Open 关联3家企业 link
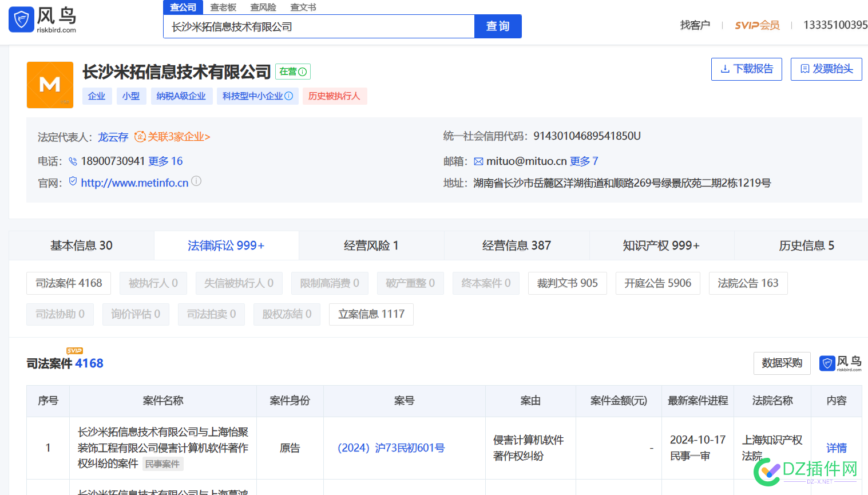The image size is (868, 495). [179, 137]
